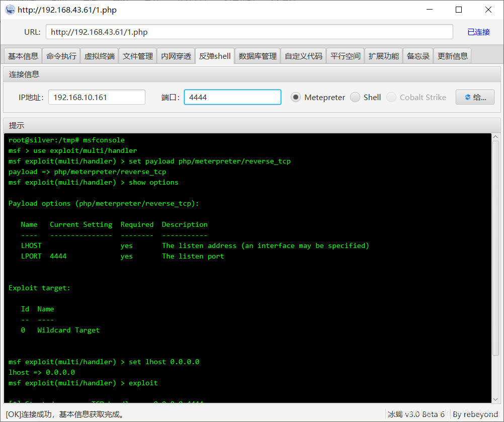Image resolution: width=504 pixels, height=422 pixels.
Task: Focus the URL address field
Action: click(x=249, y=32)
